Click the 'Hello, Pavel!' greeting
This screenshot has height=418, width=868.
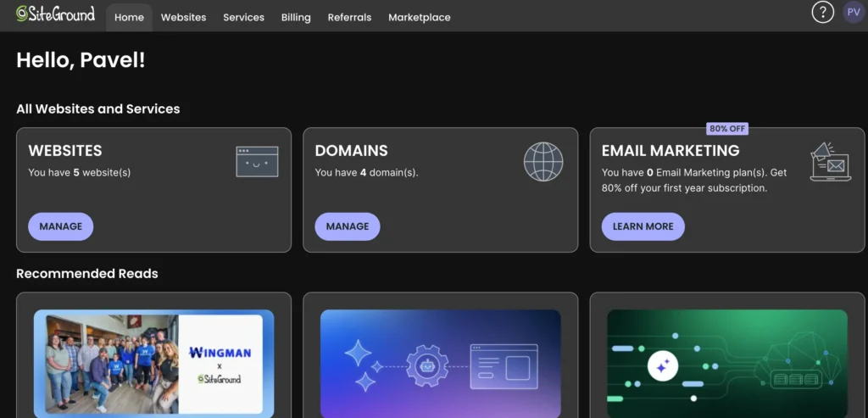[x=81, y=60]
